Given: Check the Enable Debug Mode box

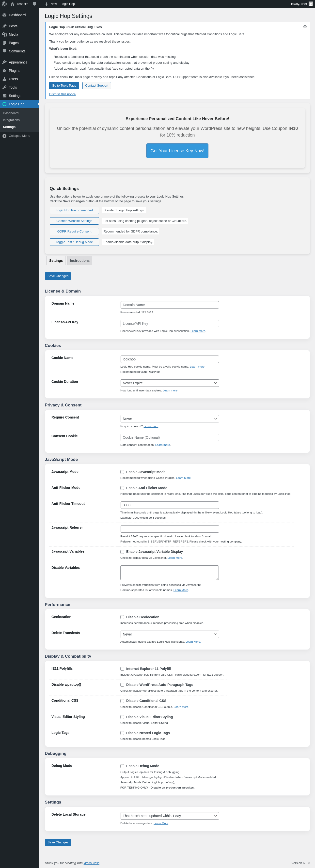Looking at the screenshot, I should 122,766.
